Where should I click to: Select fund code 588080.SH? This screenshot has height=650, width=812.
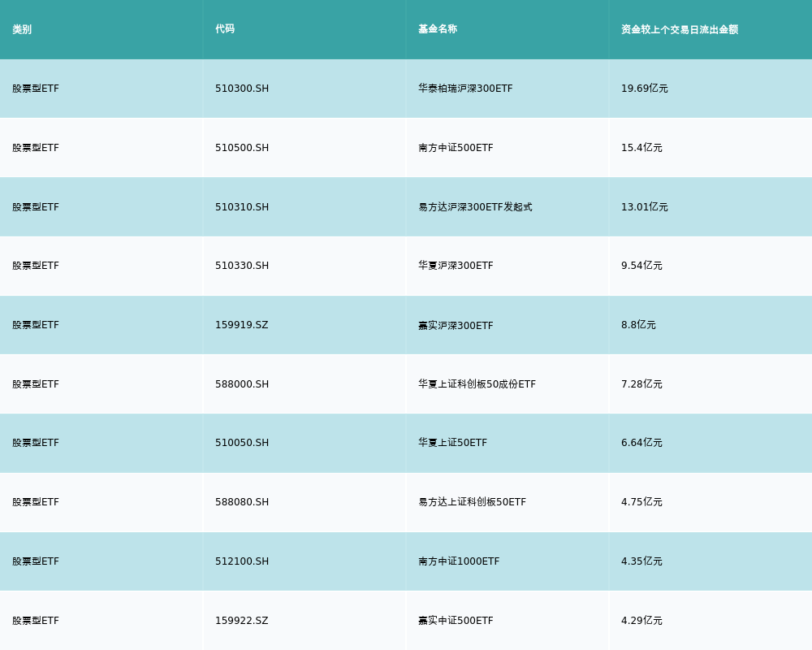click(x=242, y=502)
